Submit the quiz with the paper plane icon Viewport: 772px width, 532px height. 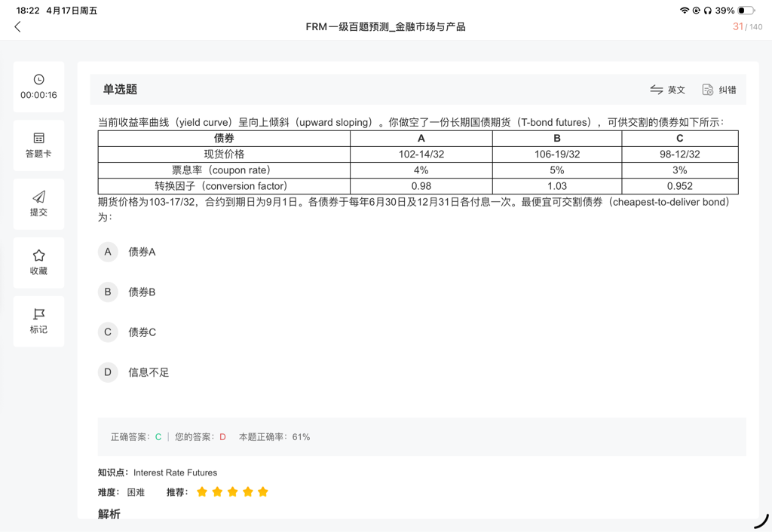(38, 203)
